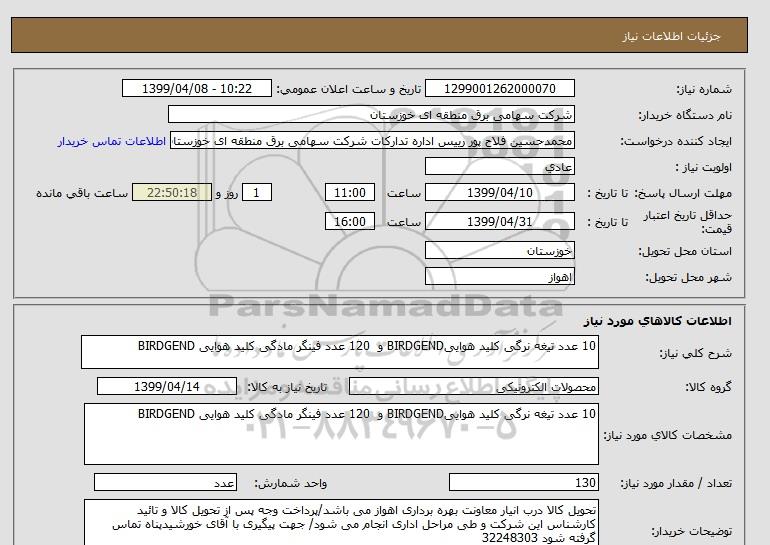Click the price validity date 1399/04/31

(499, 221)
